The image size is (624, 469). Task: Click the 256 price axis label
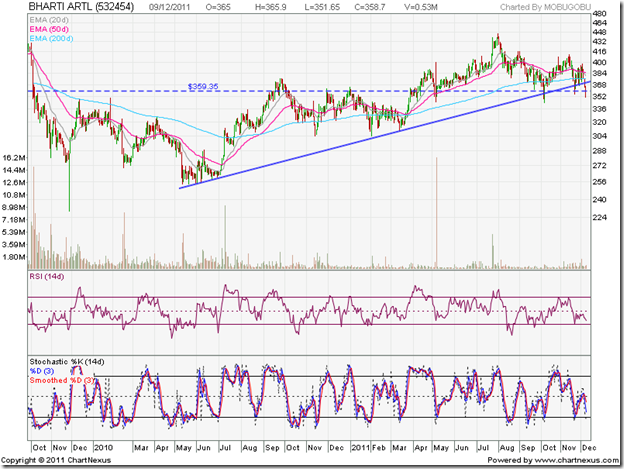point(599,182)
